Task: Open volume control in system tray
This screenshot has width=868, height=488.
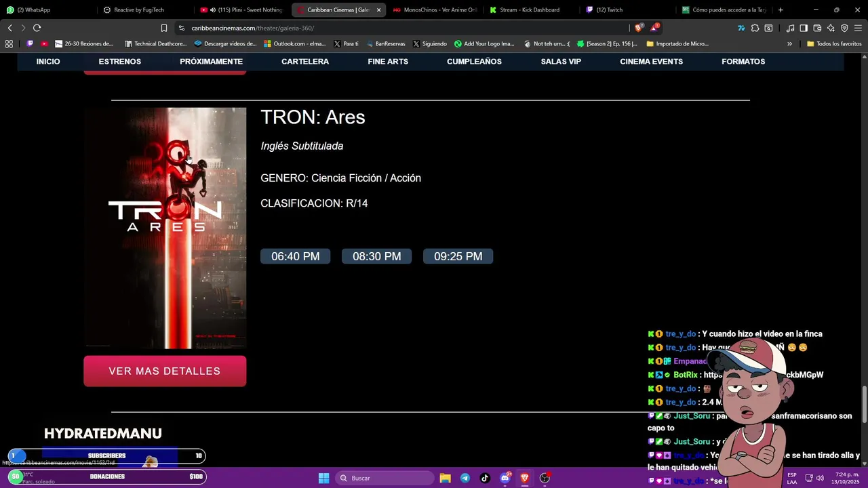Action: [820, 478]
